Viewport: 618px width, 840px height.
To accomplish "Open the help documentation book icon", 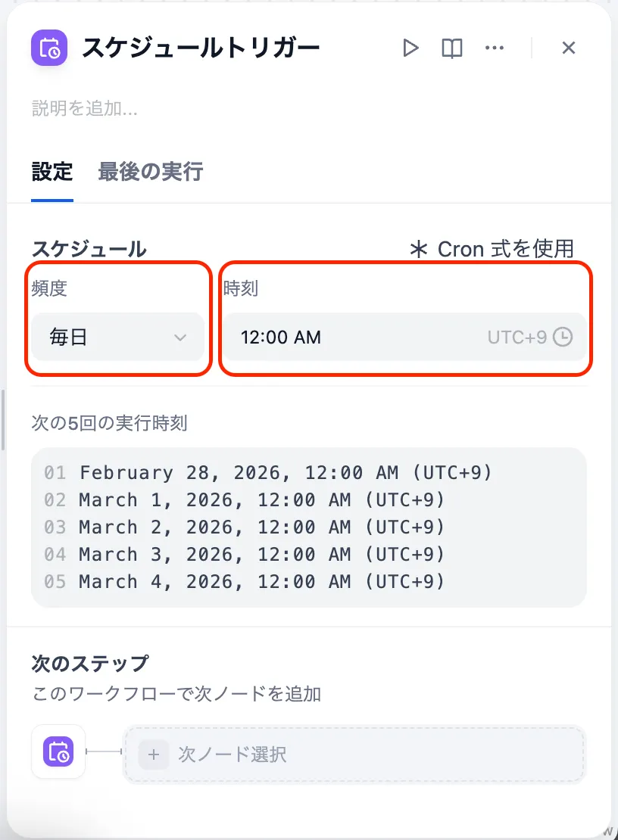I will pyautogui.click(x=452, y=48).
